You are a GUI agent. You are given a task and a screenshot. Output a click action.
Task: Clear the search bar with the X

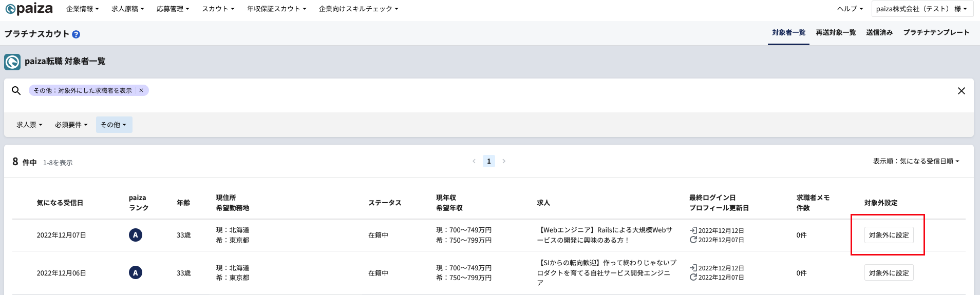(x=962, y=91)
